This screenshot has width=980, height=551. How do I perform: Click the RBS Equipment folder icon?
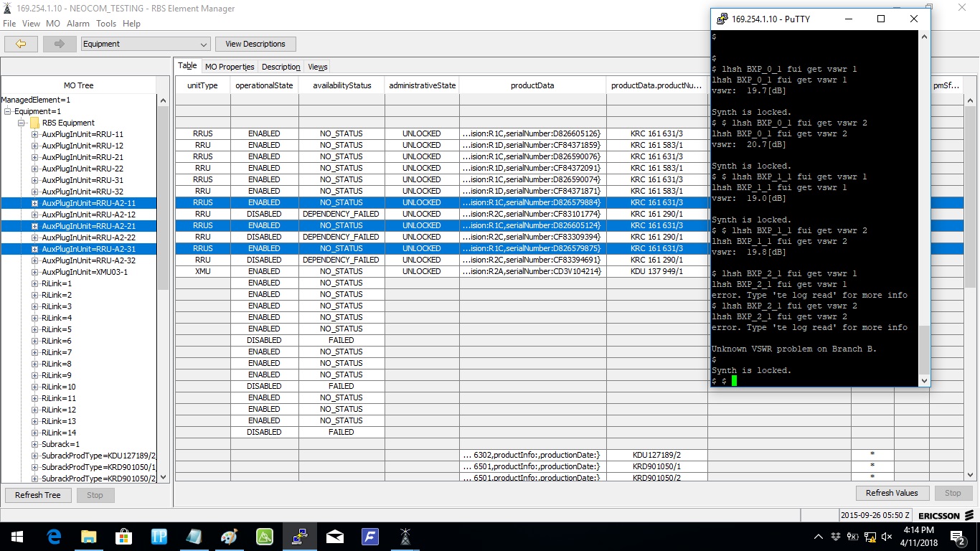pos(34,123)
